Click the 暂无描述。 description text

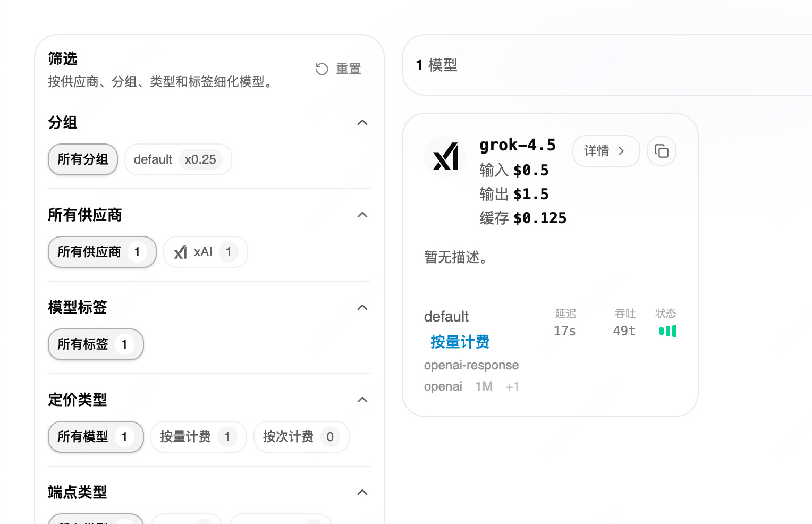[x=455, y=257]
